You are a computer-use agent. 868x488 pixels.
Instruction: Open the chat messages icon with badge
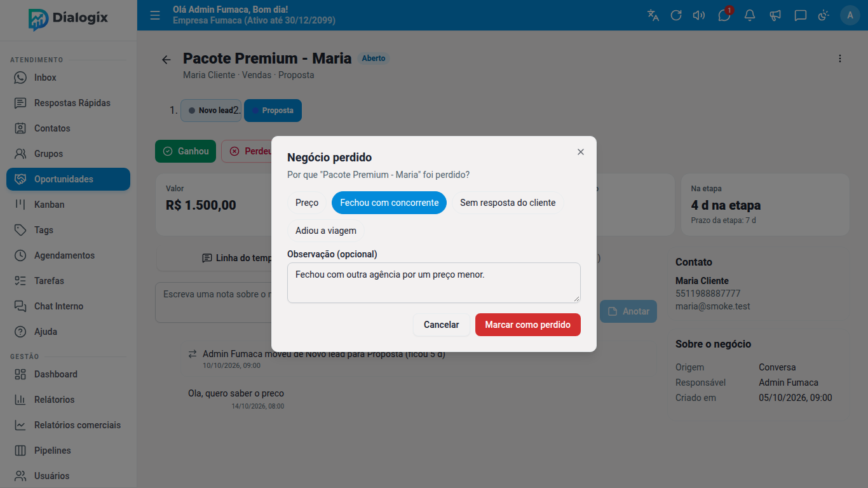click(x=724, y=15)
